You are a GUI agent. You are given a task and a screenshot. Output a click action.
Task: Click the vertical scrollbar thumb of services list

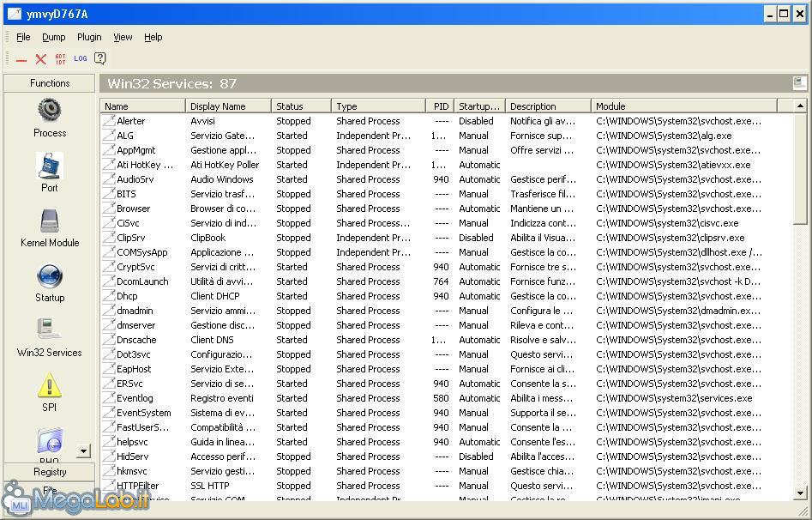(800, 168)
